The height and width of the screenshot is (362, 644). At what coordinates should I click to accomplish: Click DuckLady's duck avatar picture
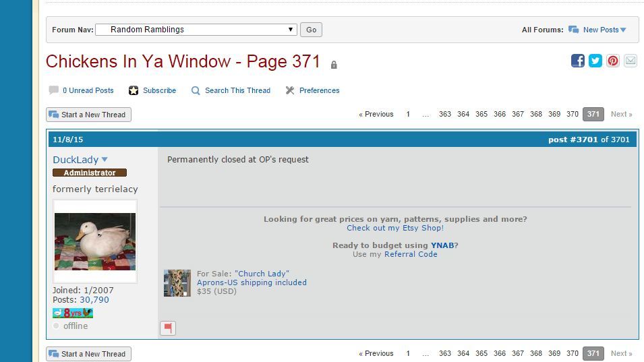point(95,241)
